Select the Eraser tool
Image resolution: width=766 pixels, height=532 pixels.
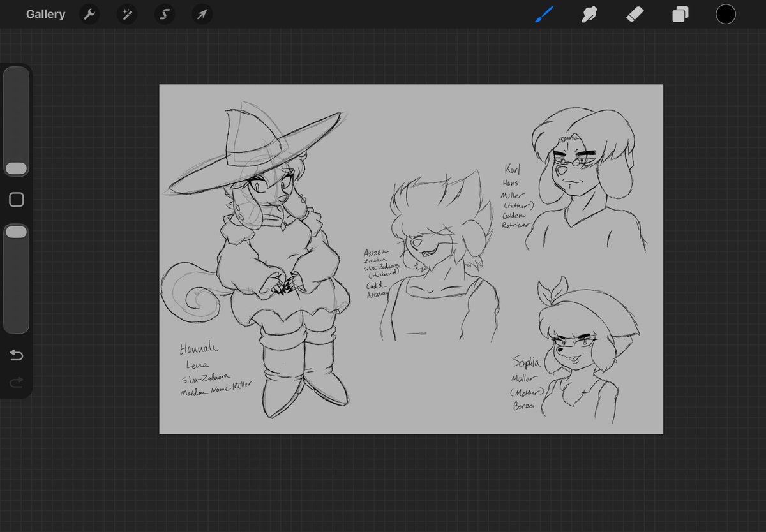(x=635, y=14)
